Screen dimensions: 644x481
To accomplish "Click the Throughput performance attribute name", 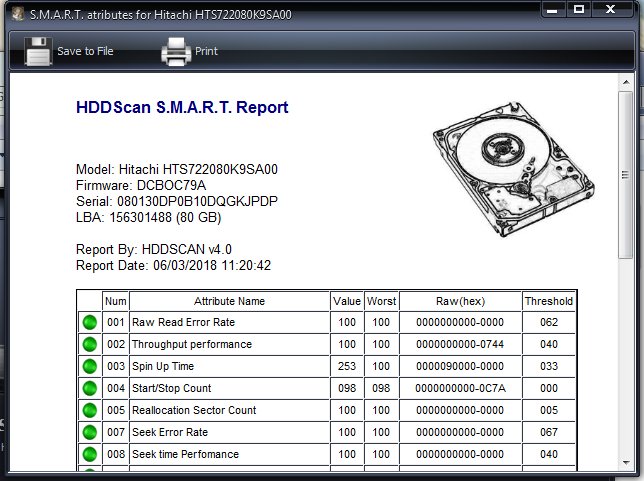I will click(x=192, y=344).
